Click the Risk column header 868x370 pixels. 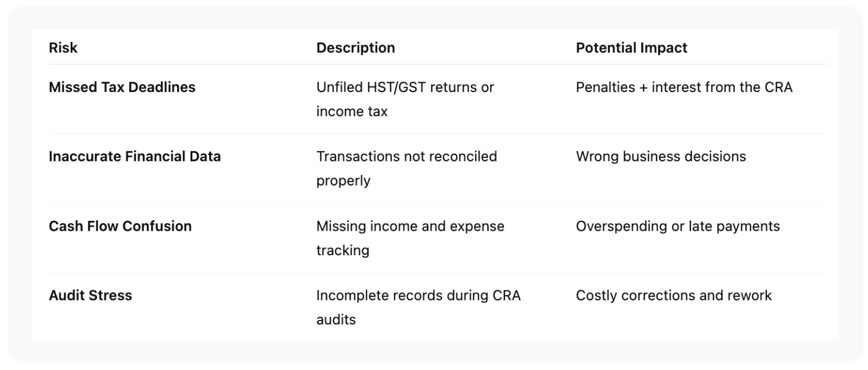[63, 48]
